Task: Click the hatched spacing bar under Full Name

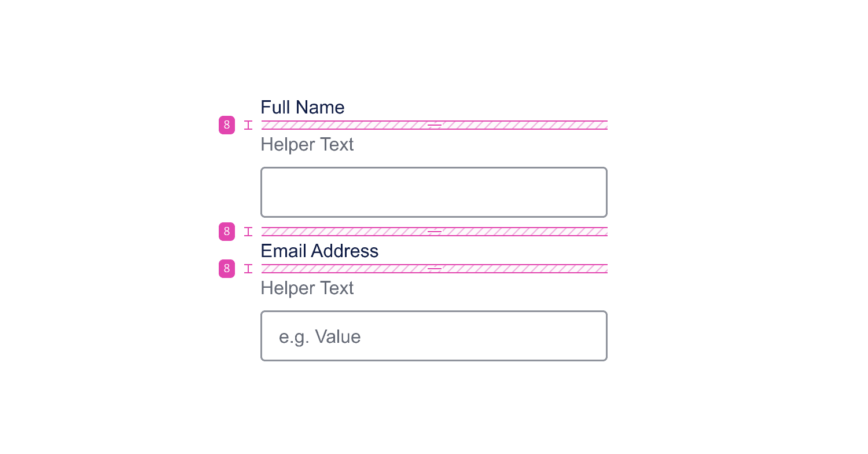Action: (x=347, y=125)
